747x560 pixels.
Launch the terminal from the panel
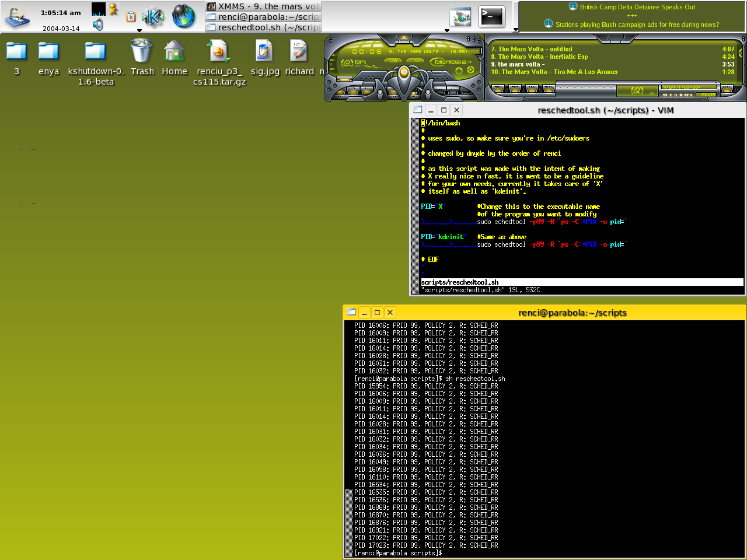[491, 17]
